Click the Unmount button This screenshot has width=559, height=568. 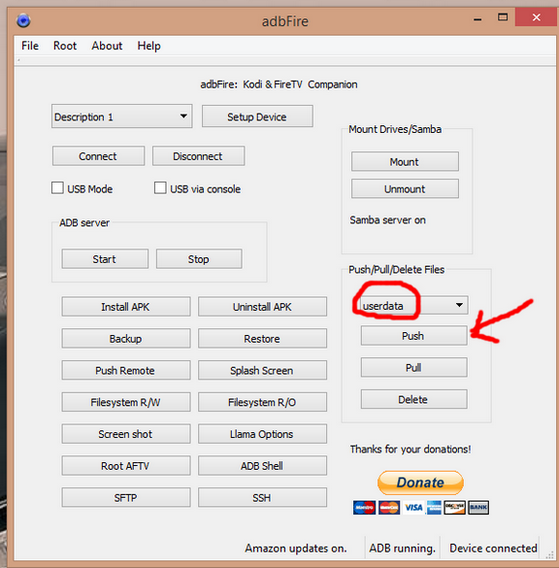405,189
